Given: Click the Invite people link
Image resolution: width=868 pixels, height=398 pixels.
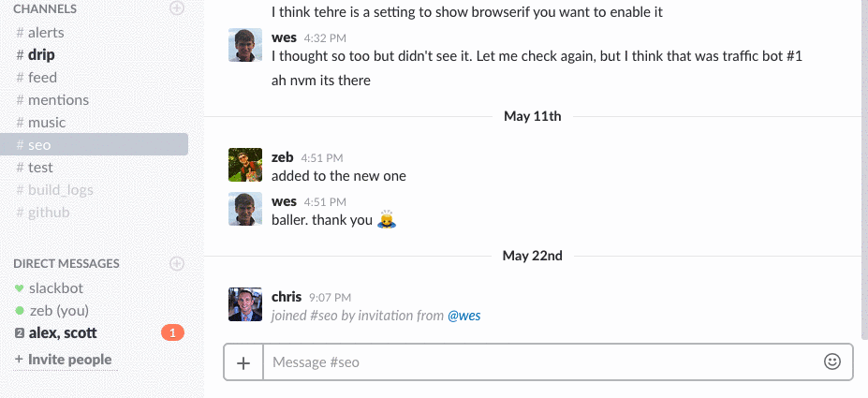Looking at the screenshot, I should [68, 360].
